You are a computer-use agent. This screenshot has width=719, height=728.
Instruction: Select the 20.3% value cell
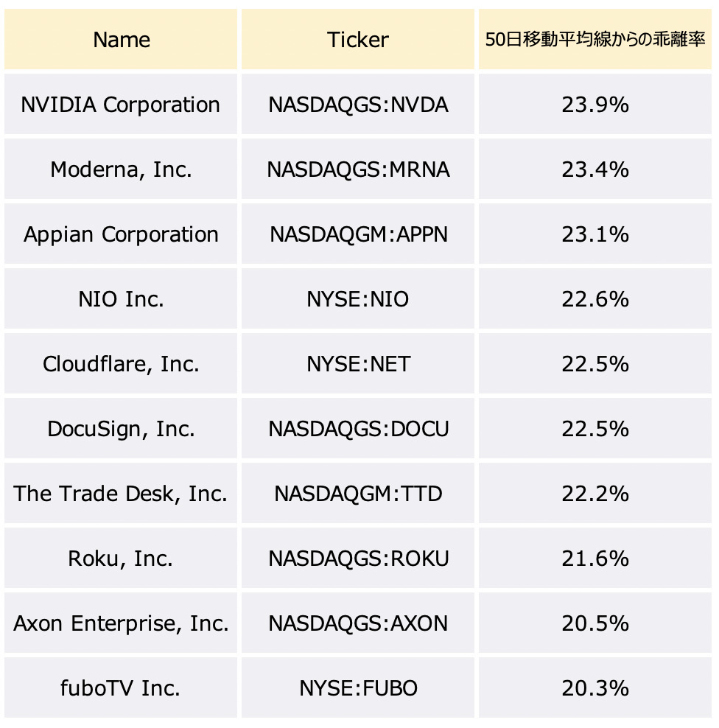(595, 687)
